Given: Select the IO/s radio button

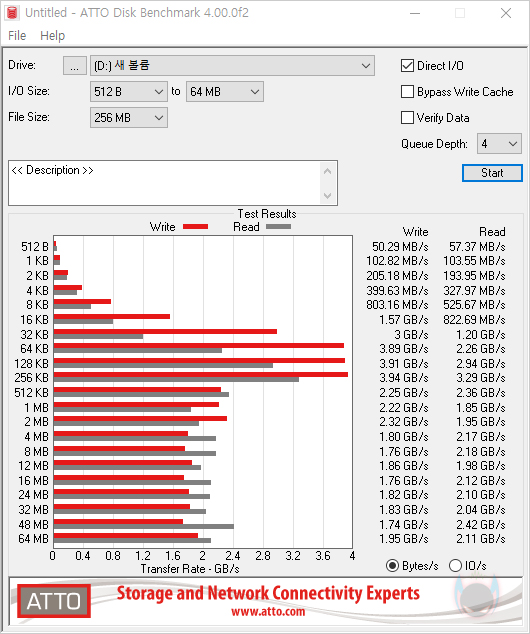Looking at the screenshot, I should pos(455,566).
